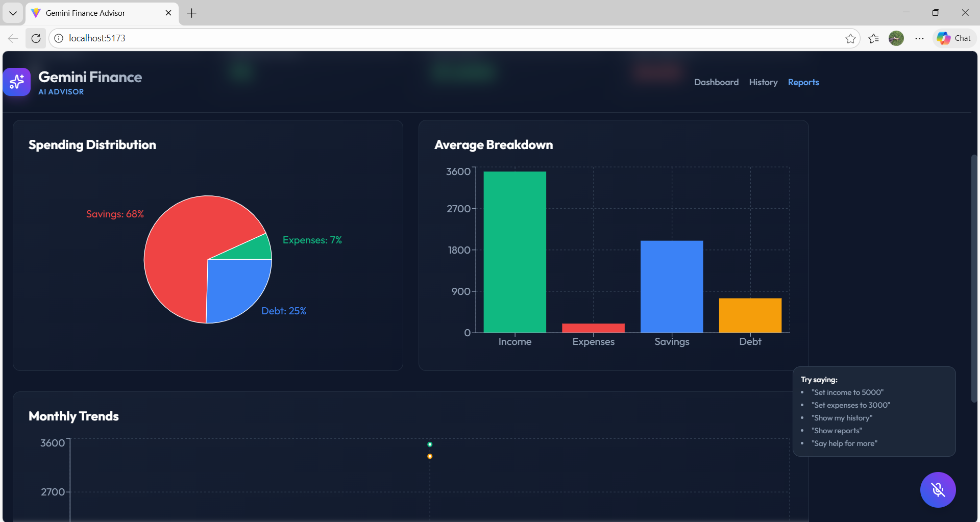The image size is (980, 522).
Task: Click the "Show my history" suggestion
Action: click(842, 418)
